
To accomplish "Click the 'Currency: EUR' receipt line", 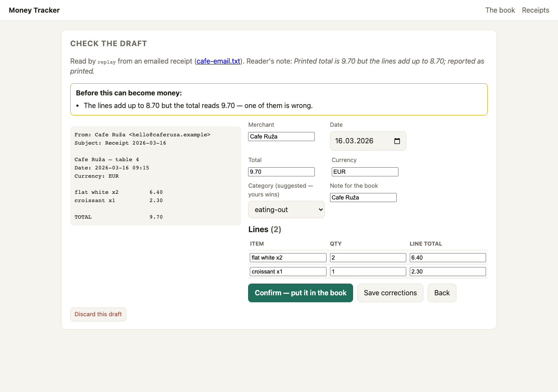I will click(x=96, y=176).
